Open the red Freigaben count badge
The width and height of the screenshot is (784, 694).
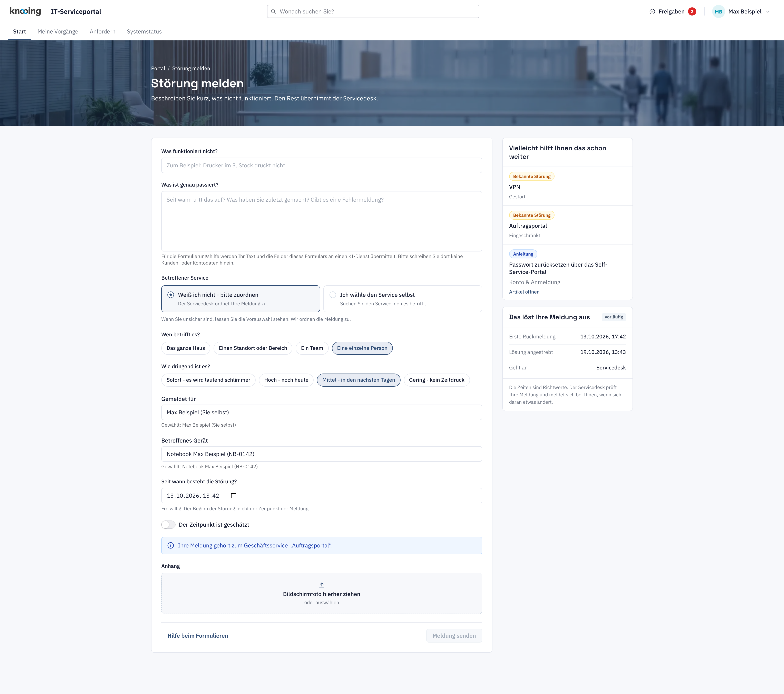tap(692, 11)
